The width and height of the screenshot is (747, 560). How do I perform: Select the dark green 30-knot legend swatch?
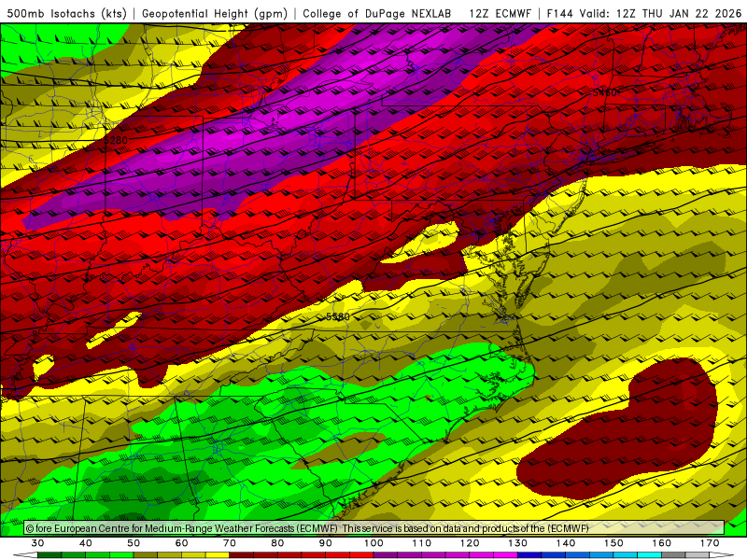point(49,555)
